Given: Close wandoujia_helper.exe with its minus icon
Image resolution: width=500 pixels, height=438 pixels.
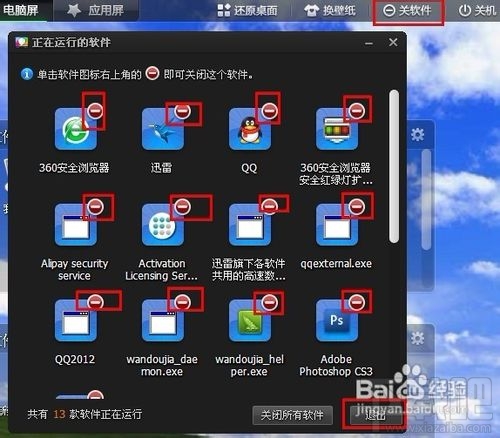Looking at the screenshot, I should pyautogui.click(x=270, y=302).
